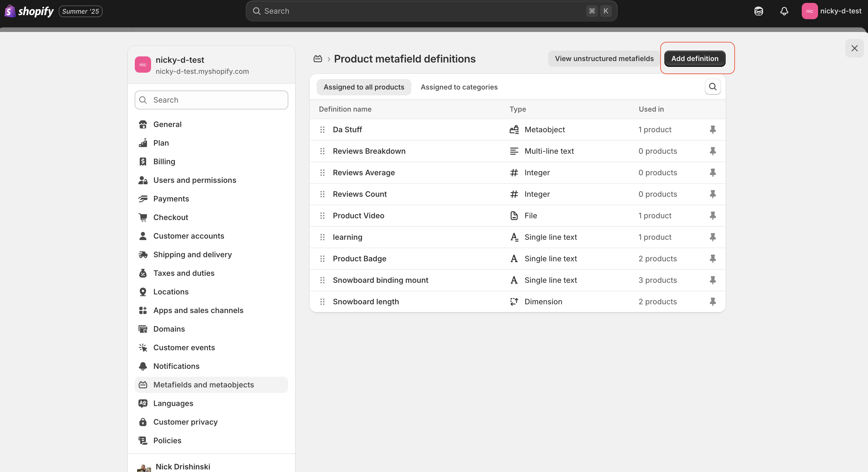Open Nick Drishinski user profile
Image resolution: width=868 pixels, height=472 pixels.
(x=183, y=466)
